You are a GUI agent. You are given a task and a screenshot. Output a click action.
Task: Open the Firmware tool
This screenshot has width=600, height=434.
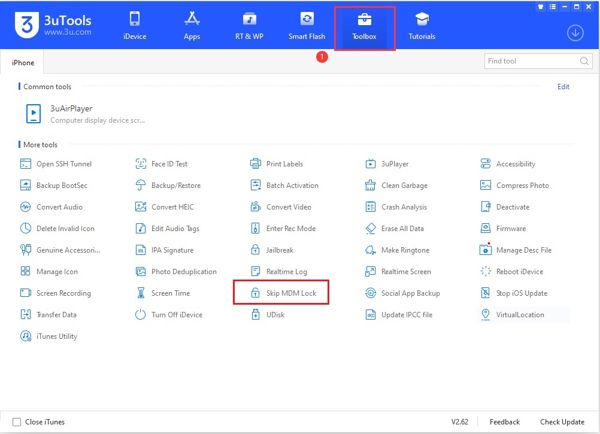click(x=503, y=228)
